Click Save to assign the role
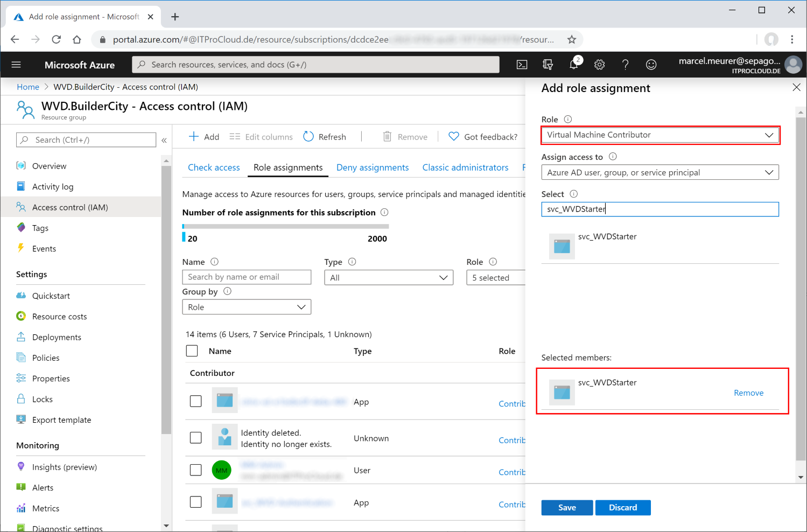The width and height of the screenshot is (807, 532). [x=567, y=508]
